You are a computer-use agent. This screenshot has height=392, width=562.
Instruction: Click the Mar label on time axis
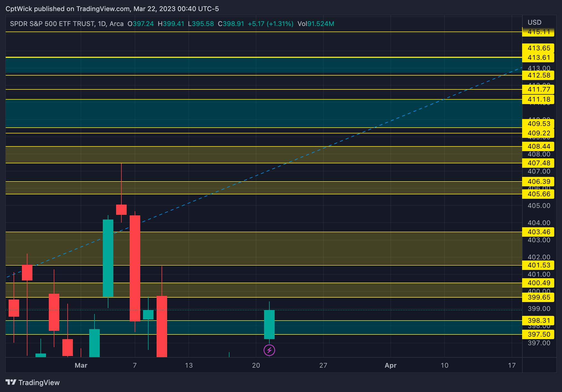click(x=81, y=365)
